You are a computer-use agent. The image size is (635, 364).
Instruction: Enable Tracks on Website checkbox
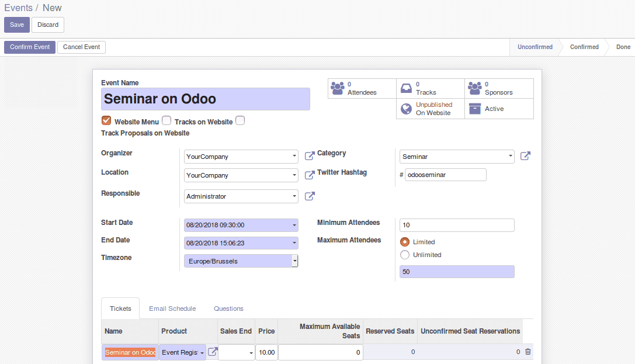166,120
